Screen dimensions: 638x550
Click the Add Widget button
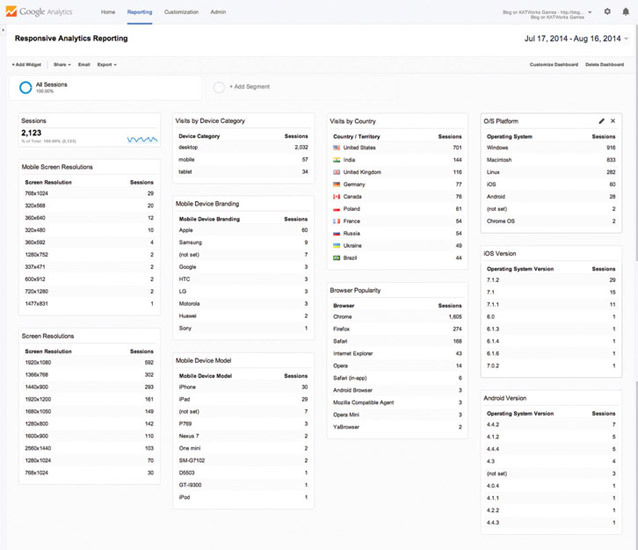pos(27,64)
